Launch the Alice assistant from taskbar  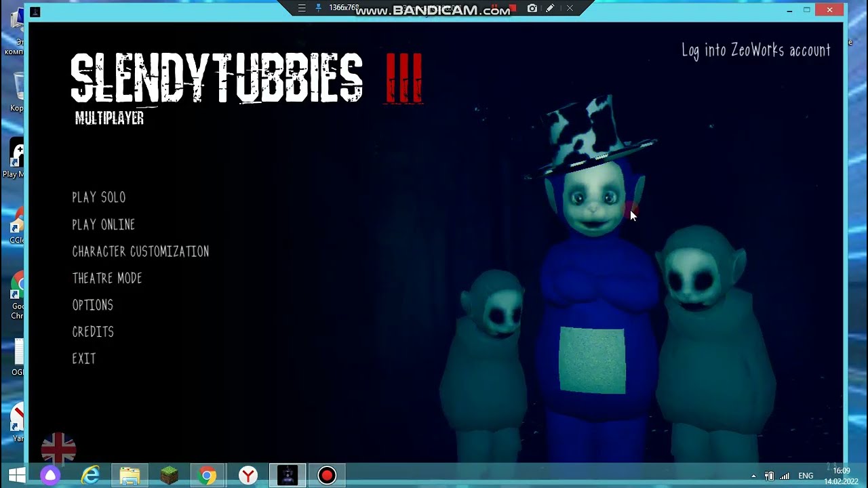point(50,475)
